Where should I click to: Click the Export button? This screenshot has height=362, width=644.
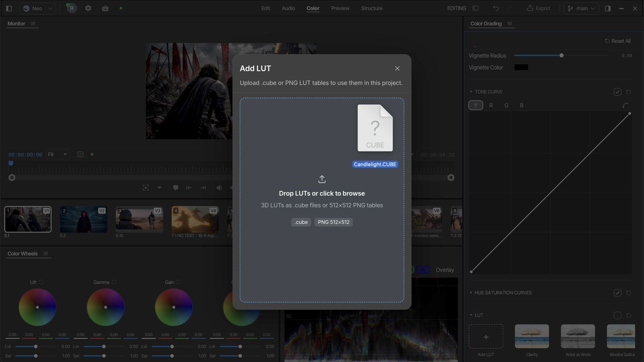(539, 8)
